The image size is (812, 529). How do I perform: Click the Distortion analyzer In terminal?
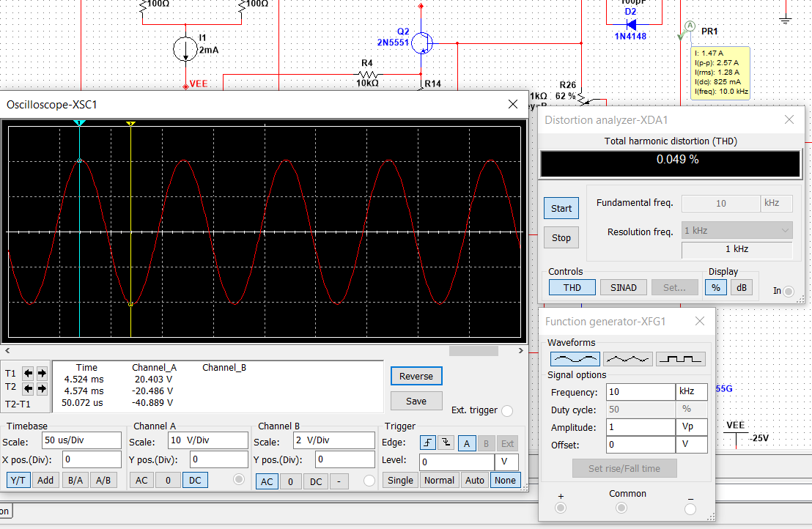coord(788,291)
